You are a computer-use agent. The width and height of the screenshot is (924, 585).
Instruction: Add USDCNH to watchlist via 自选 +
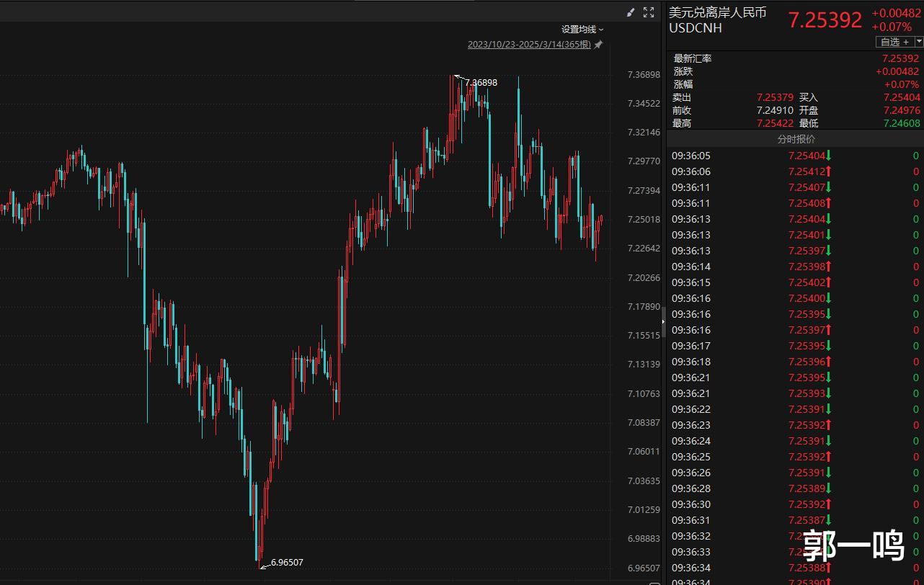[x=894, y=42]
